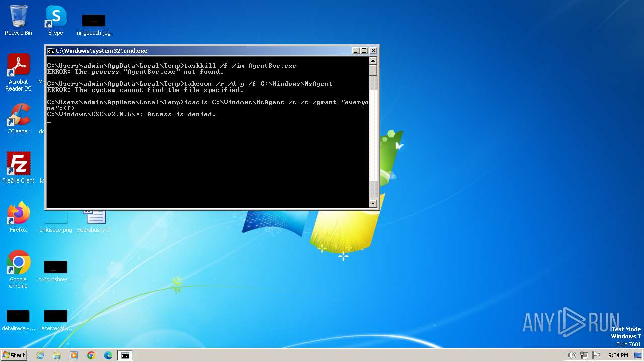644x362 pixels.
Task: Launch Microsoft Edge from the taskbar
Action: (108, 355)
